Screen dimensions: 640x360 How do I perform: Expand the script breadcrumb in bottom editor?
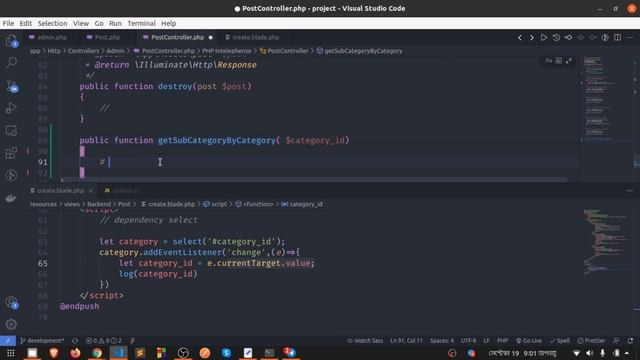(x=215, y=204)
